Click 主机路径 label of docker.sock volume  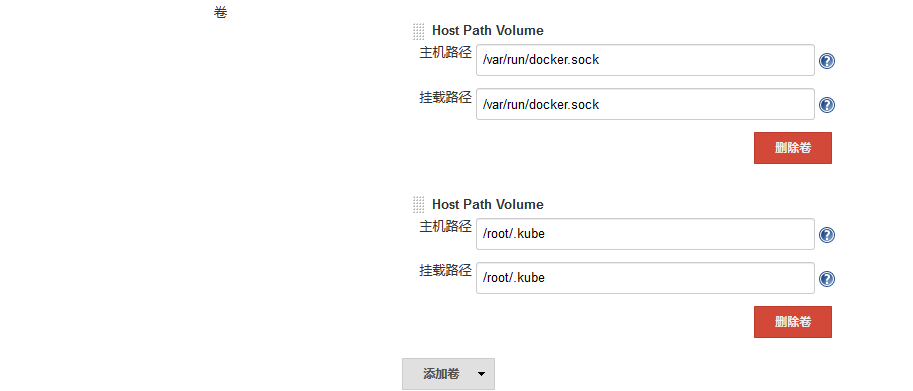(445, 53)
